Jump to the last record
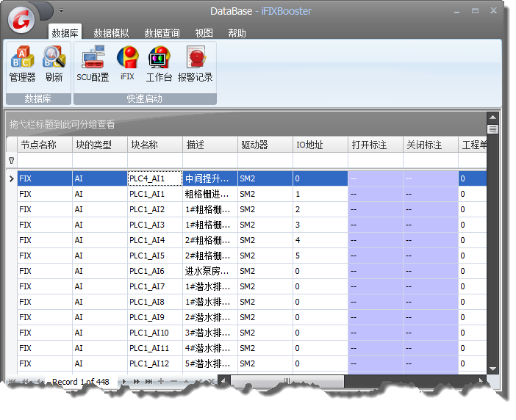The width and height of the screenshot is (516, 420). point(148,382)
